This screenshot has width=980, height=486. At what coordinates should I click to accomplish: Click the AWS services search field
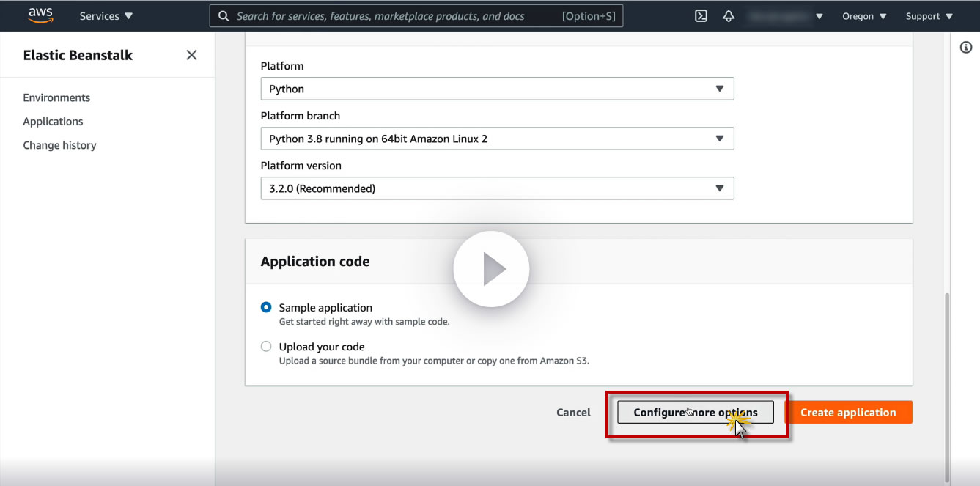point(396,16)
